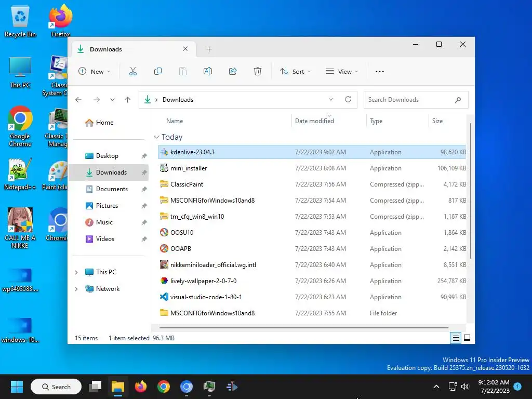Sort by Size column header

(x=437, y=121)
